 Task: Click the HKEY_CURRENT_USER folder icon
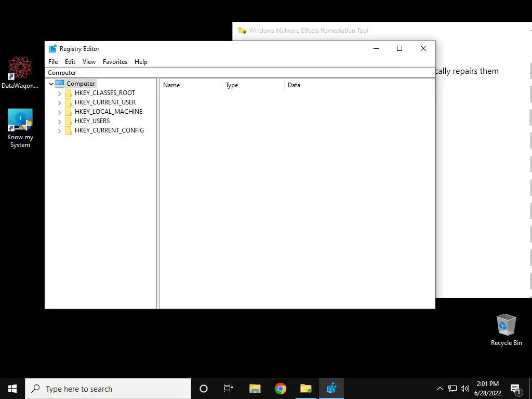tap(68, 102)
